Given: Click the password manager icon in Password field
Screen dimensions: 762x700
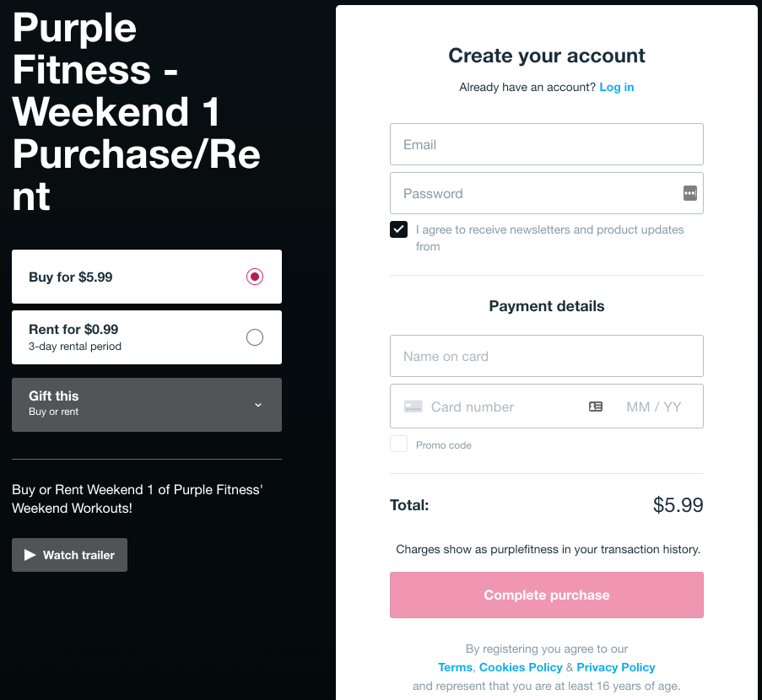Looking at the screenshot, I should coord(689,193).
